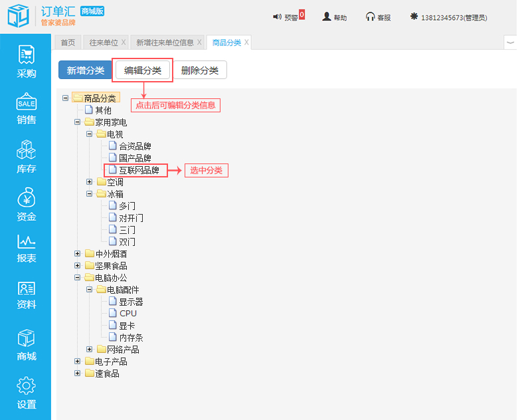Viewport: 518px width, 420px height.
Task: Collapse the 家用家电 node
Action: tap(77, 122)
